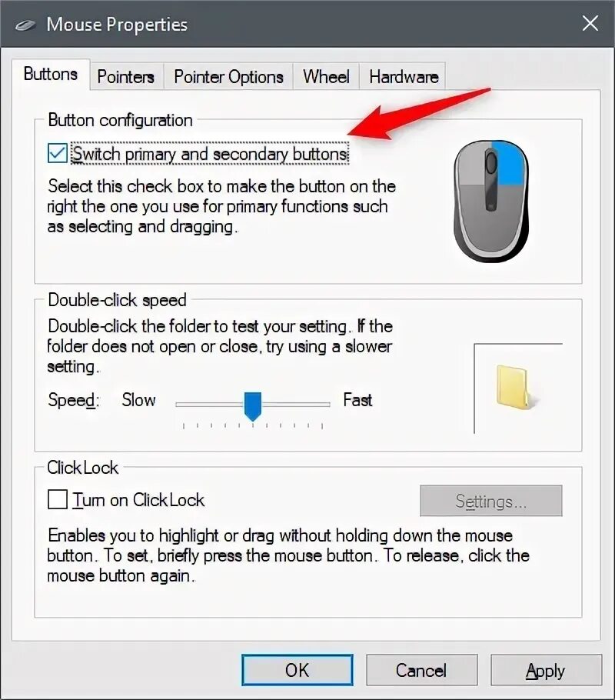Click the blue right button on mouse illustration
The height and width of the screenshot is (700, 615).
pyautogui.click(x=510, y=162)
